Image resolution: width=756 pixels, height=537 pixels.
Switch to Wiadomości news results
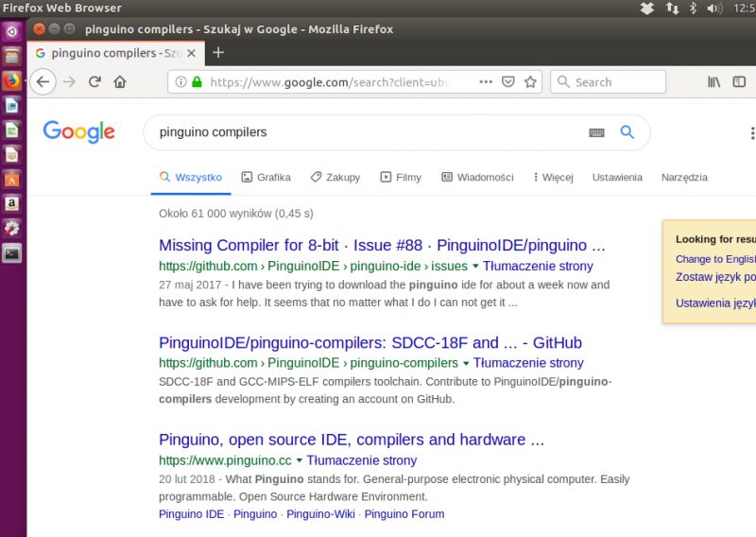coord(477,178)
